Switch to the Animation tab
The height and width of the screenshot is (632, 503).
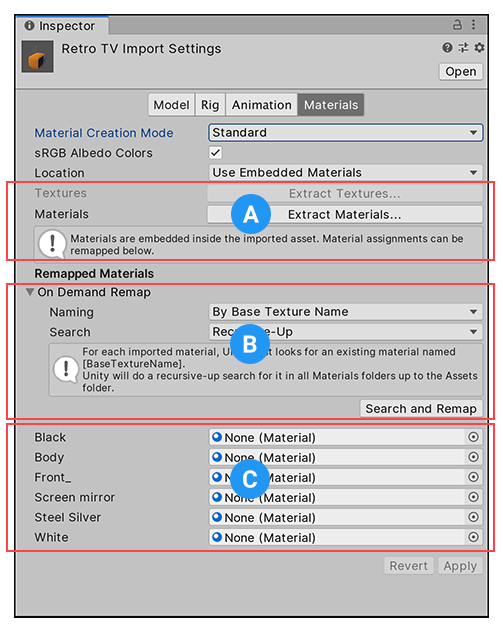point(262,105)
